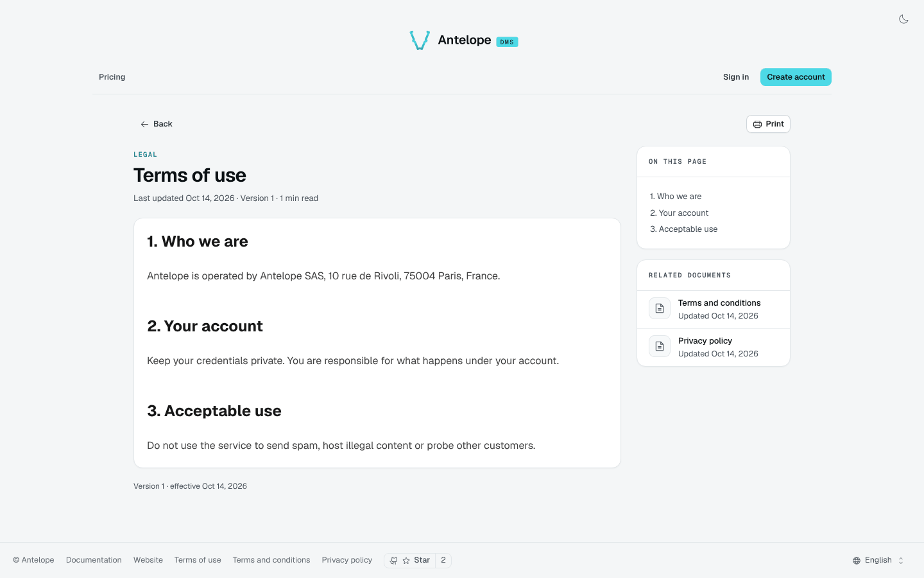Open Terms and conditions footer link

271,560
